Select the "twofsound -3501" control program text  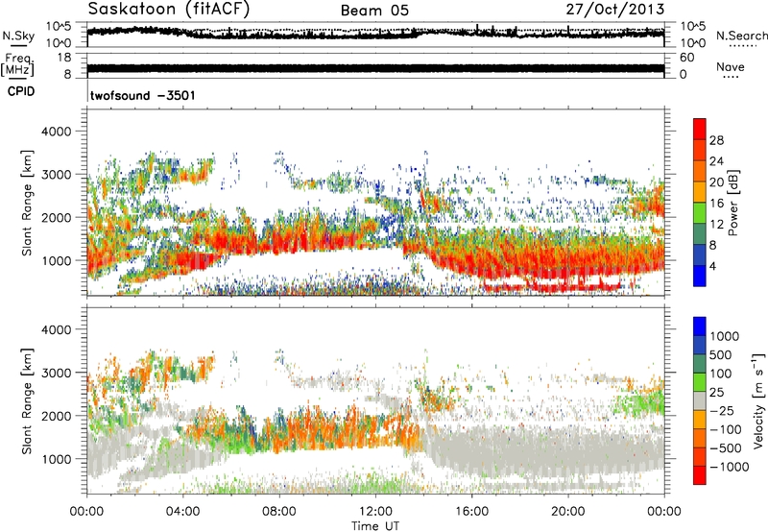point(142,95)
